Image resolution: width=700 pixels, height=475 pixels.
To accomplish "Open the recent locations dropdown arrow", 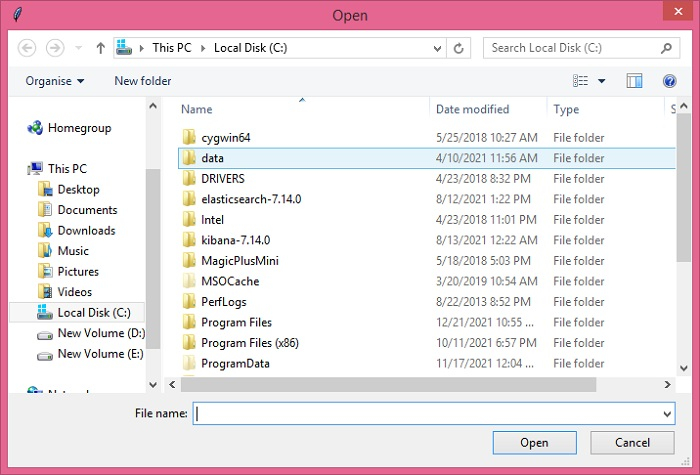I will (79, 48).
